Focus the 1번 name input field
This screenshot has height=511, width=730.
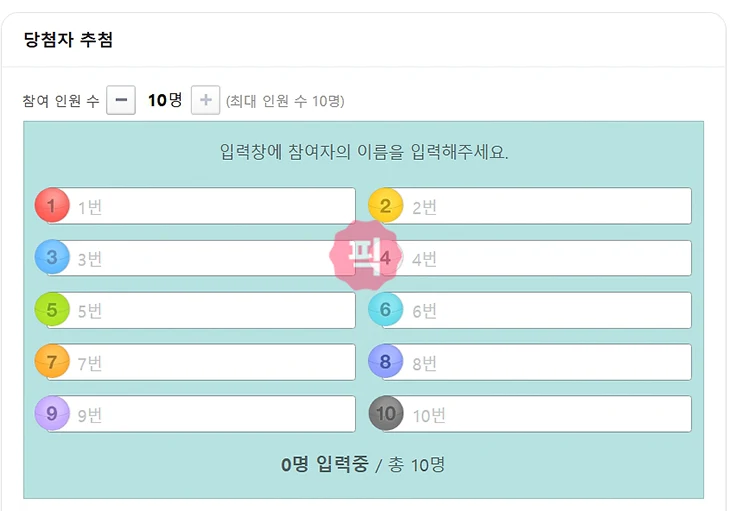(210, 207)
